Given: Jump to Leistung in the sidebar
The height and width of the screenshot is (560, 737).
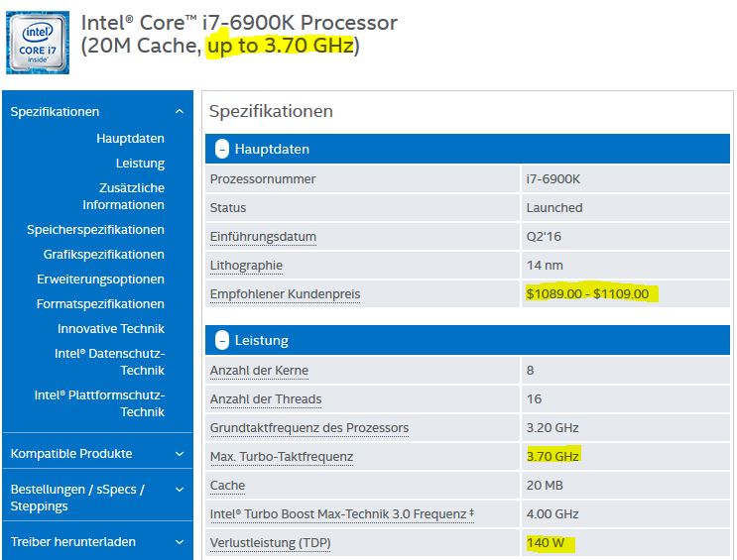Looking at the screenshot, I should [140, 164].
